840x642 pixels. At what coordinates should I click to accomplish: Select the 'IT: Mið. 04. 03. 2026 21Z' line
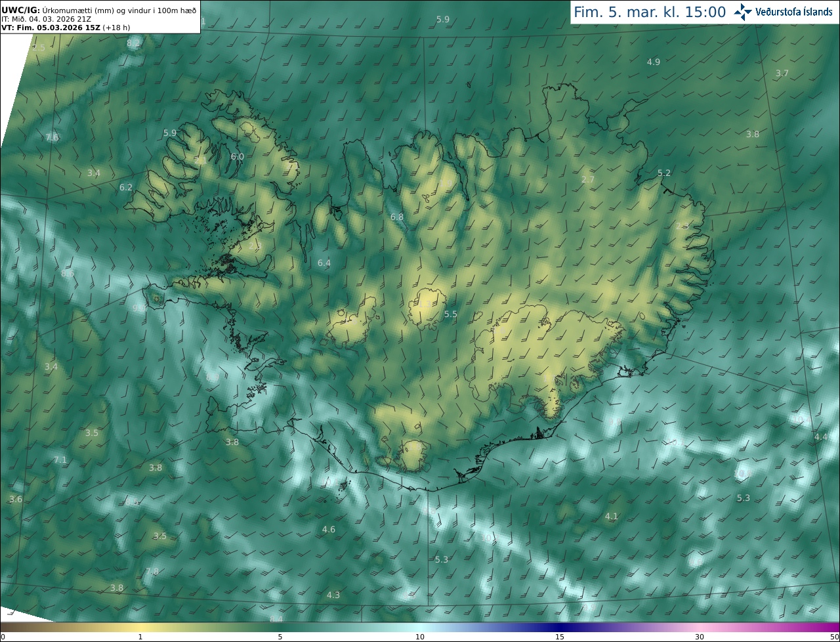point(47,19)
